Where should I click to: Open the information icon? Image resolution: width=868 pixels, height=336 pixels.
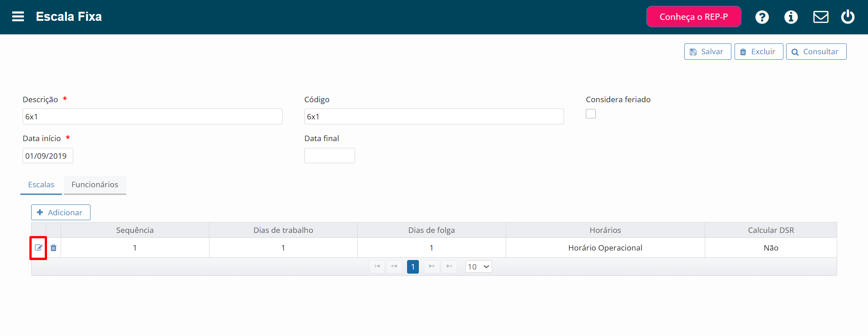click(791, 17)
